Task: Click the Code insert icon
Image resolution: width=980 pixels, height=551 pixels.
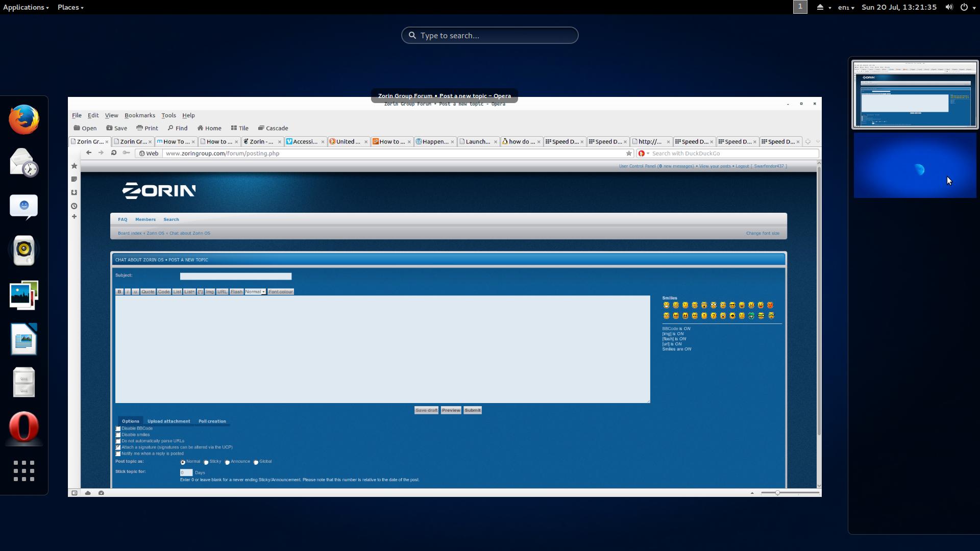Action: coord(164,291)
